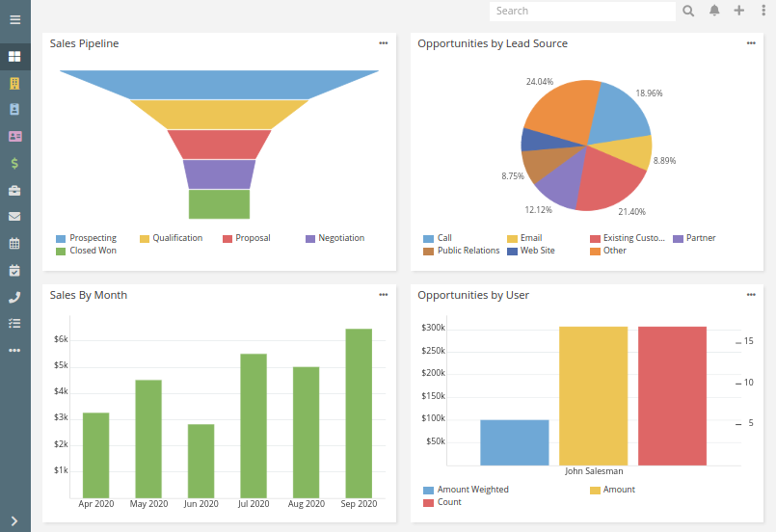Open Accounts via the building icon
Viewport: 776px width, 532px height.
click(x=14, y=83)
